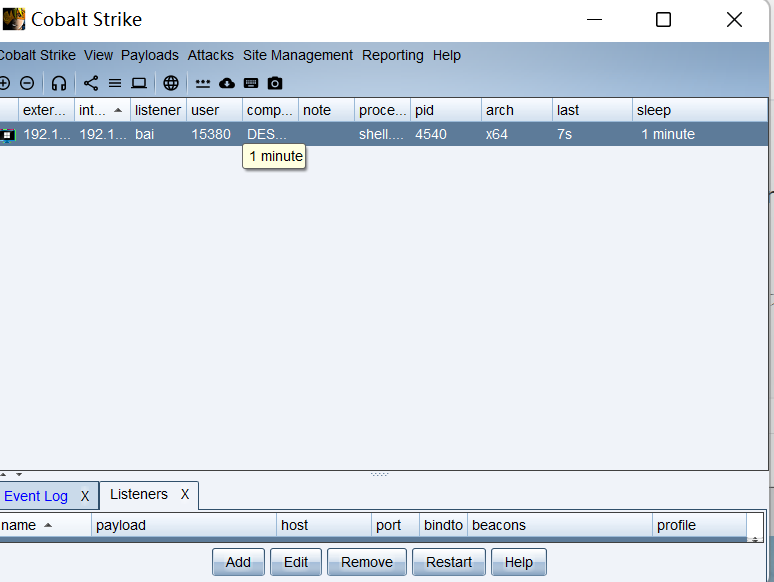Sort sessions by sleep column
Screen dimensions: 774x582
[700, 110]
